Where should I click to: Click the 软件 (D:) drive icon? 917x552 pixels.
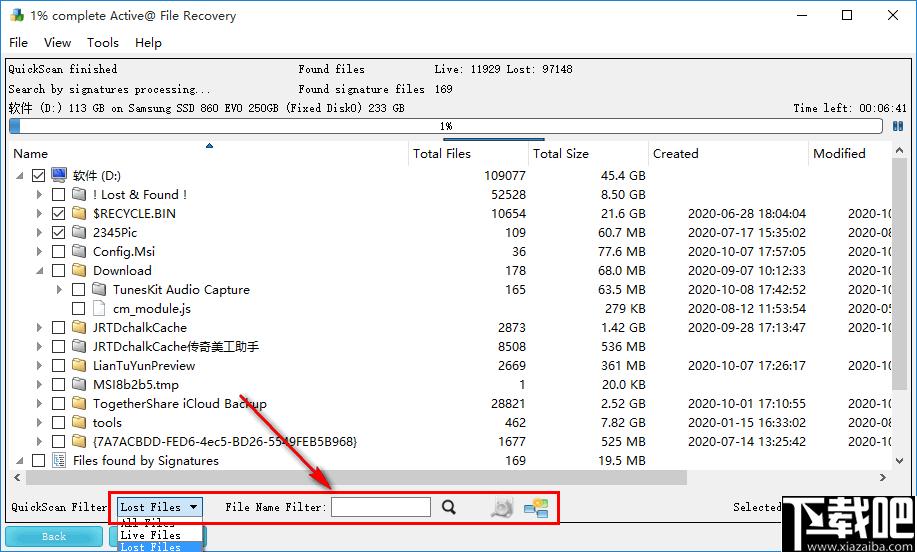[59, 175]
